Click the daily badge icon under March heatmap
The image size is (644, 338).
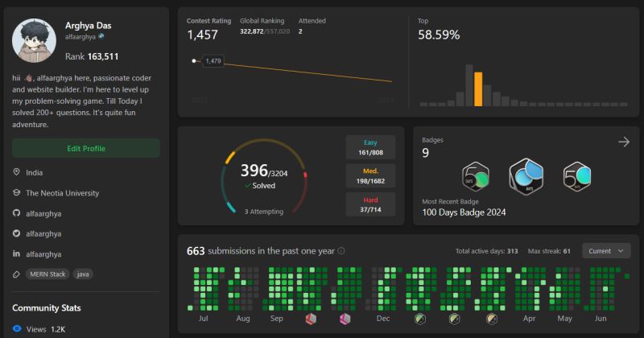pos(492,319)
